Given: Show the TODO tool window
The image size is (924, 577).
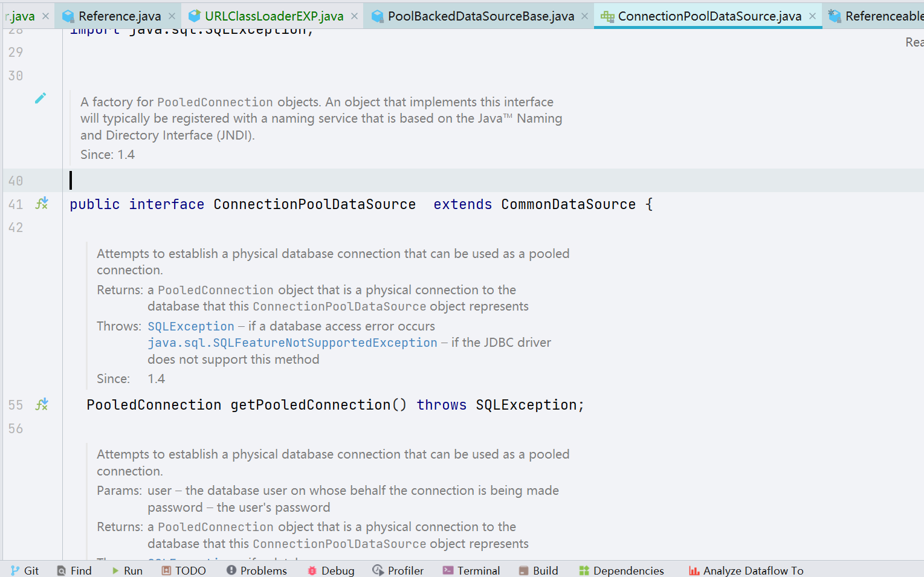Looking at the screenshot, I should [184, 570].
